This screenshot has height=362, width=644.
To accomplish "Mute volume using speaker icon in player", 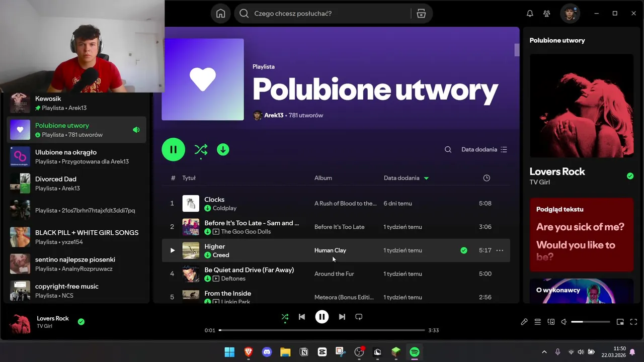I will (x=564, y=322).
